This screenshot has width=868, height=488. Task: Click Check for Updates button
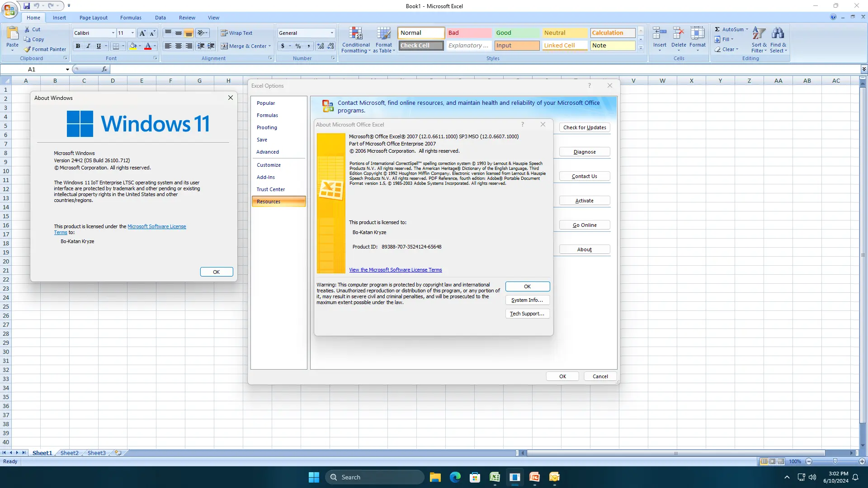coord(585,127)
